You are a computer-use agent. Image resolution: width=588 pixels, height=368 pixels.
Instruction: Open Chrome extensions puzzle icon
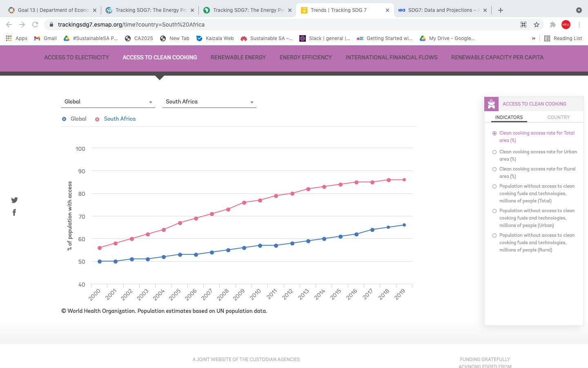(553, 25)
